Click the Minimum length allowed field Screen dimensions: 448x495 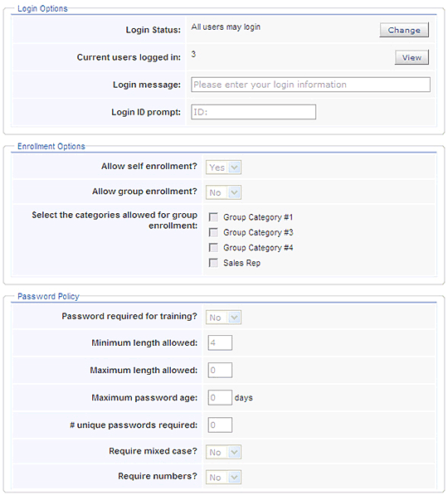(x=220, y=342)
